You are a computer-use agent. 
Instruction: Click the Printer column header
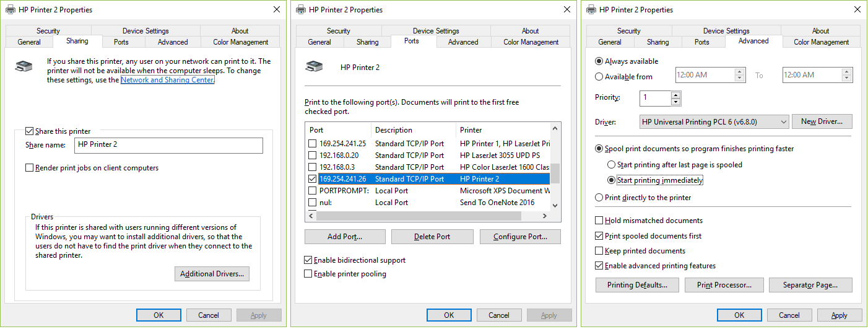503,130
